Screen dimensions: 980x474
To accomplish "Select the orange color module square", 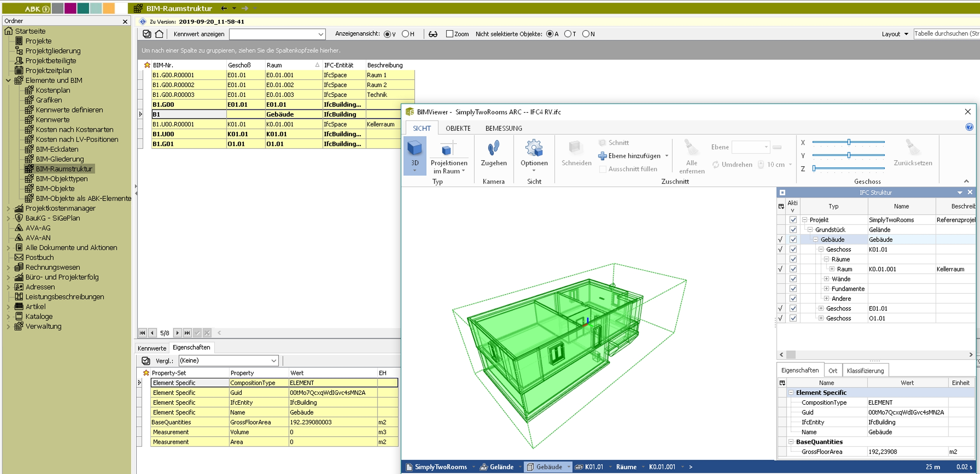I will pyautogui.click(x=109, y=8).
